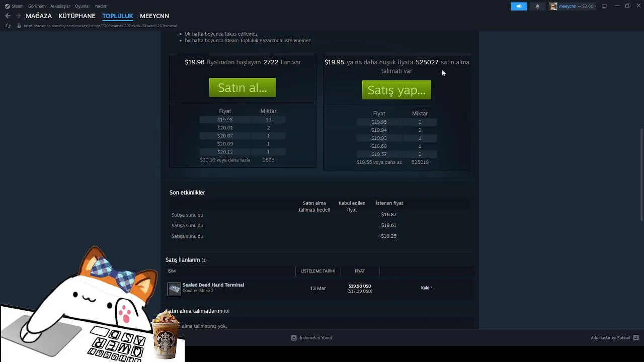The width and height of the screenshot is (644, 362).
Task: Open the Görünüm menu
Action: click(37, 6)
